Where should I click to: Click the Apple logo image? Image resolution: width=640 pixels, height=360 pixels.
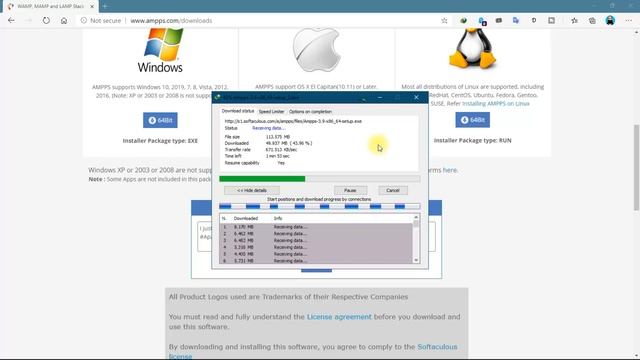(x=316, y=50)
